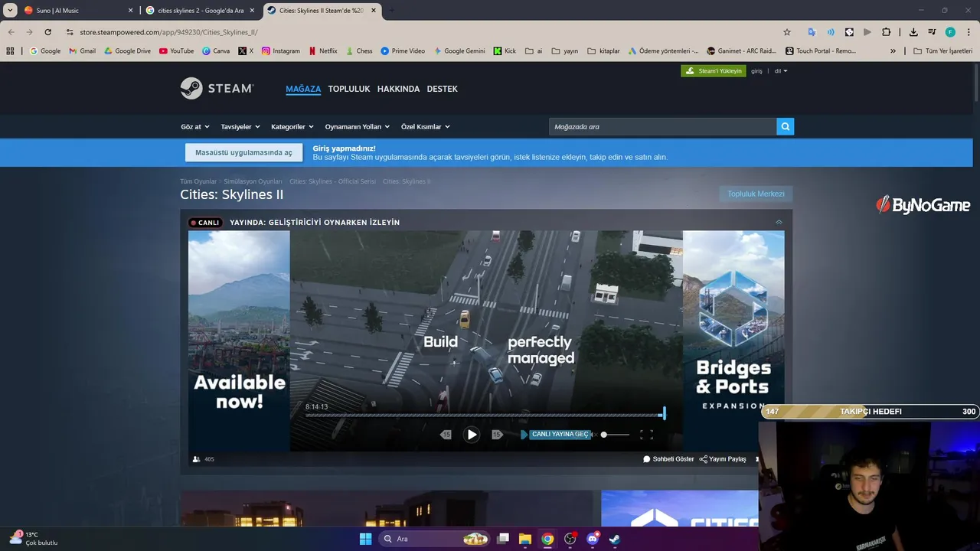Screen dimensions: 980x551
Task: Open the Chess bookmark
Action: click(358, 51)
